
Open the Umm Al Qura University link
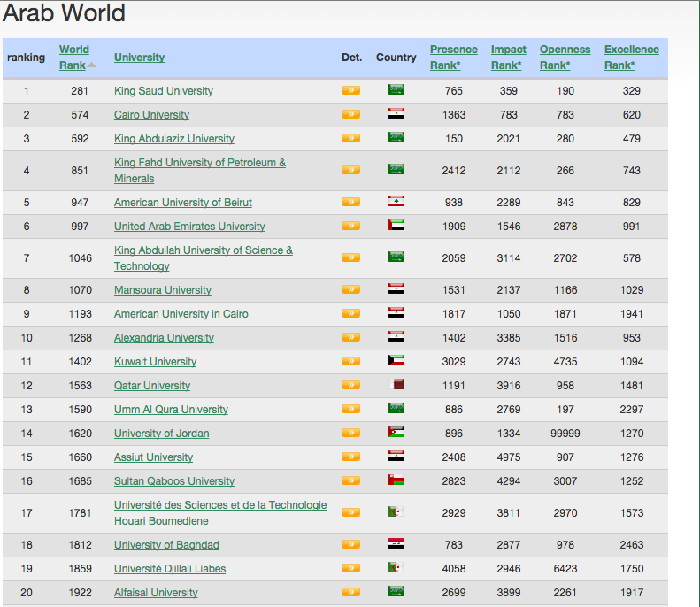click(x=171, y=410)
